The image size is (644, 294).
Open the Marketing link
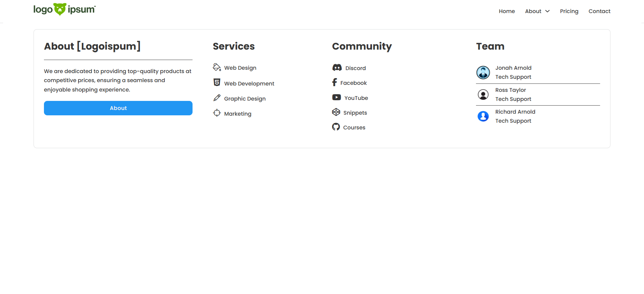click(238, 114)
